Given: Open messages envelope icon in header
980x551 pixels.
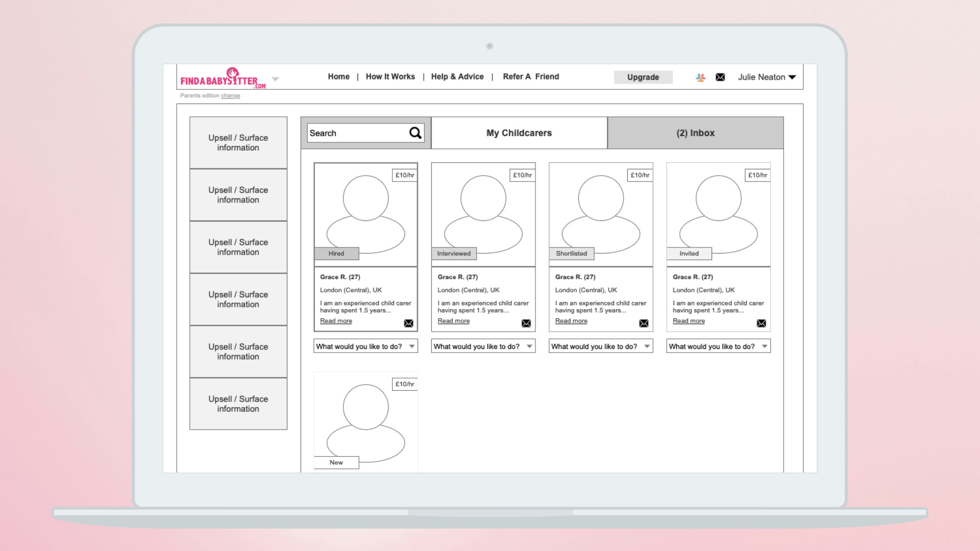Looking at the screenshot, I should tap(720, 77).
